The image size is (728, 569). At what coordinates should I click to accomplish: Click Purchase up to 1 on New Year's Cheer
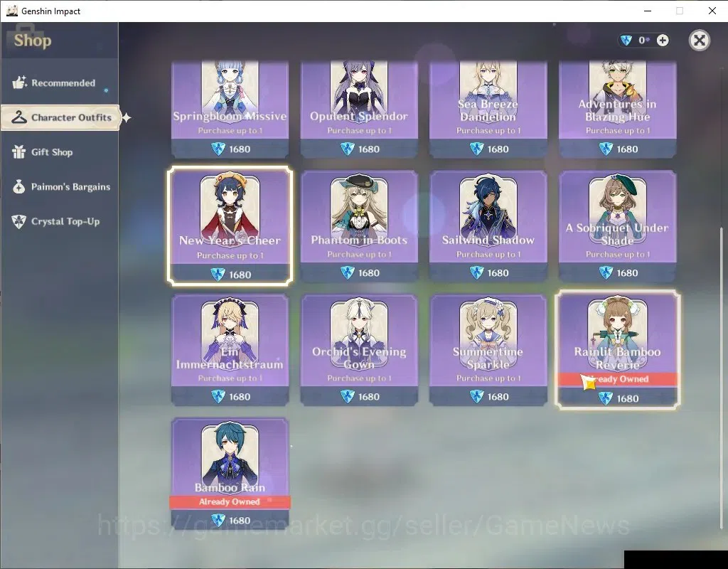[230, 255]
